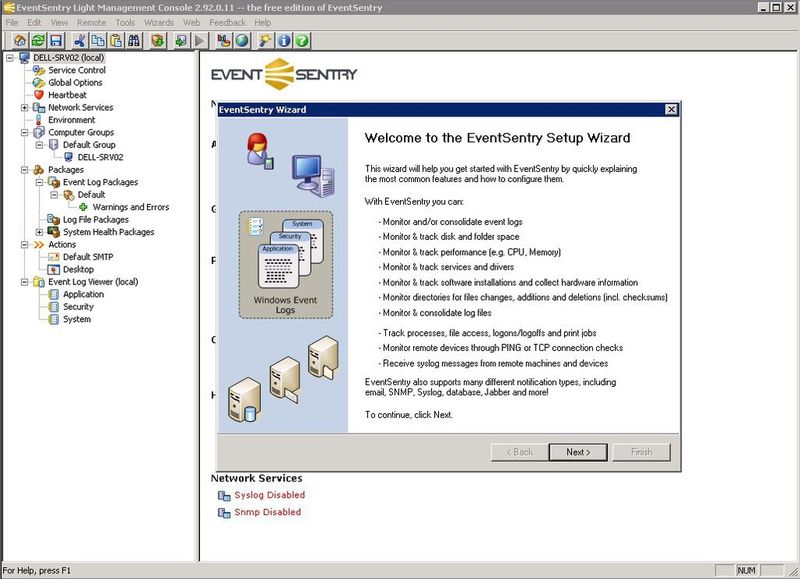Select the Default SMTP action
The image size is (800, 579).
88,257
